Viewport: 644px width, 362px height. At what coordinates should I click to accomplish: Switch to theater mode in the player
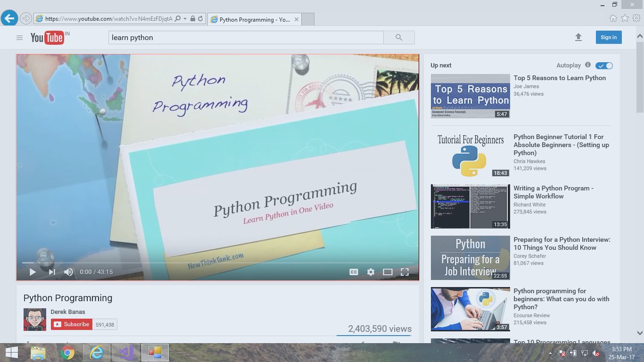(x=388, y=272)
